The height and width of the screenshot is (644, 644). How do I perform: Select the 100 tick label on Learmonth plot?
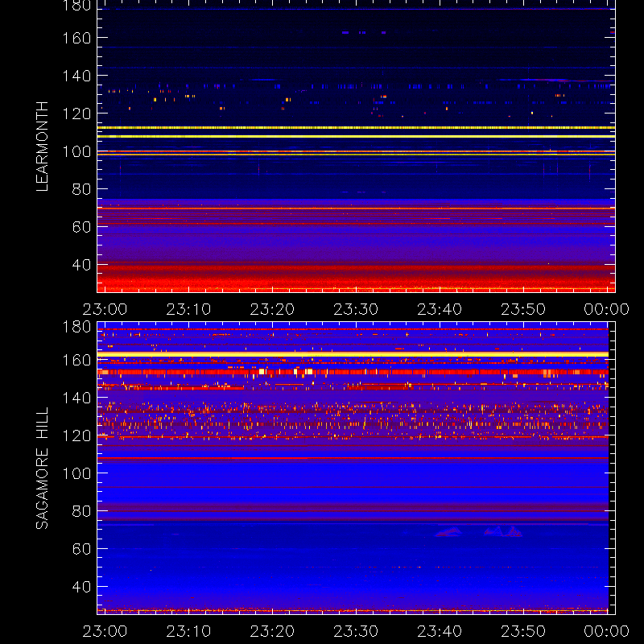pos(76,151)
